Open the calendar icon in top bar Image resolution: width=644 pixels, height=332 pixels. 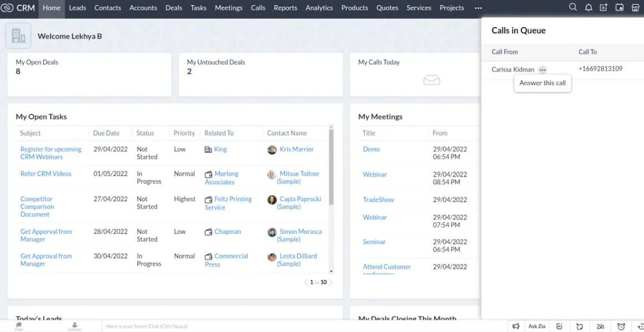click(x=619, y=7)
